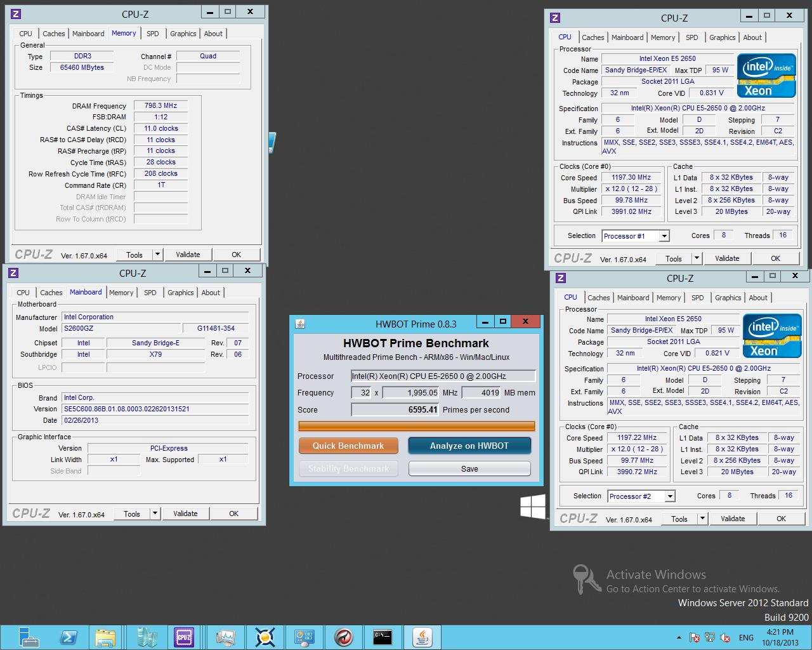Click the CPU-Z Z icon in the Memory window
812x650 pixels.
coord(16,13)
